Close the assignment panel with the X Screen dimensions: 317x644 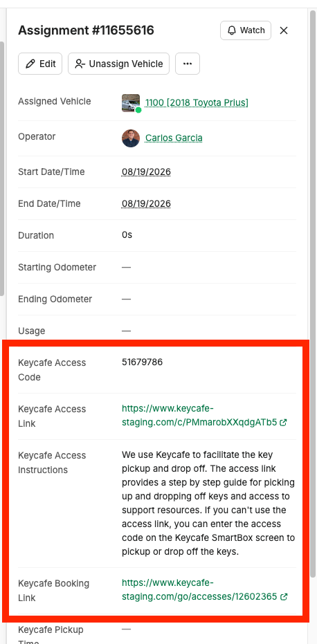[284, 30]
